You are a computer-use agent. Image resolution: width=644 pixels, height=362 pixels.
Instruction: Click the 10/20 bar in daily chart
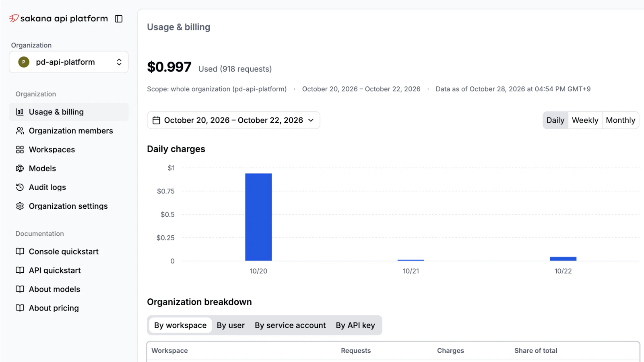(258, 217)
